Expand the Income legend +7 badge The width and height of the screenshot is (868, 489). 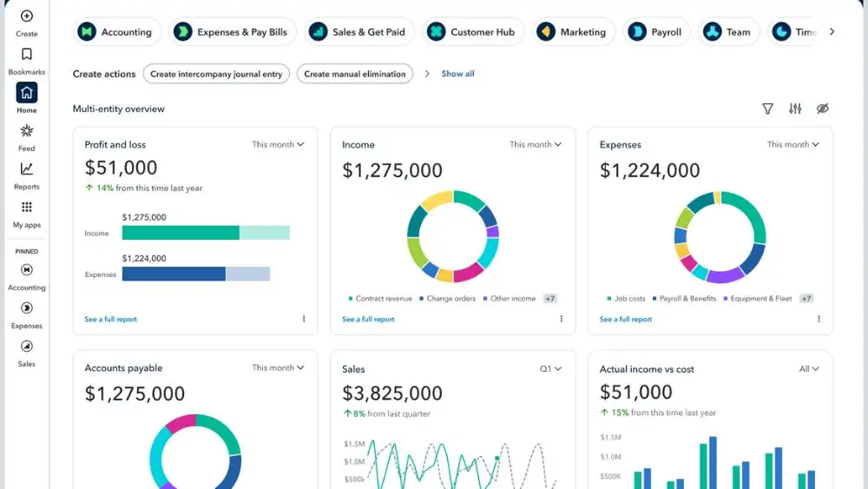[549, 299]
